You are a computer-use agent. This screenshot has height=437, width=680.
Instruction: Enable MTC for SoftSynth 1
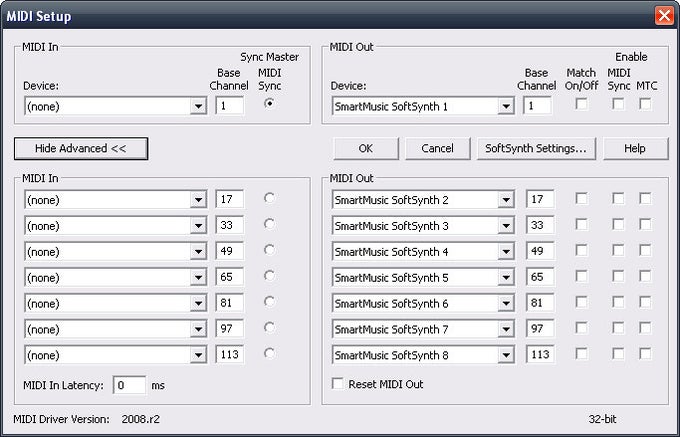pos(645,104)
